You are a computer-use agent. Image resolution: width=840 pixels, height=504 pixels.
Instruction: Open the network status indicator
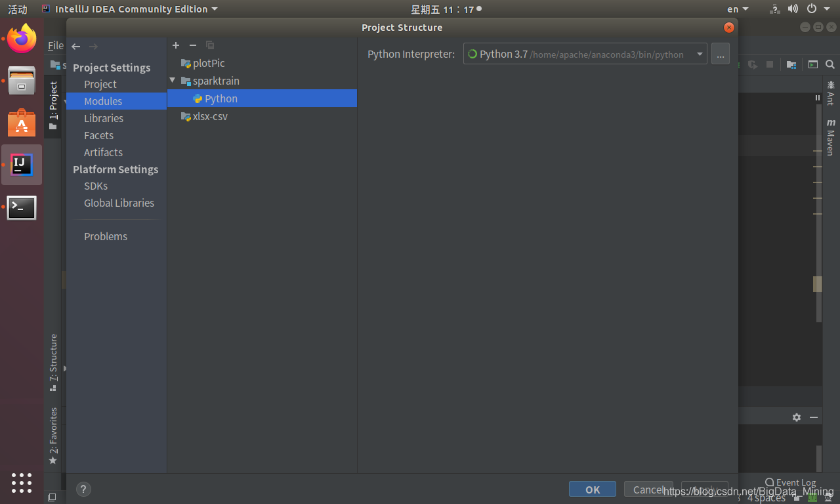tap(775, 9)
